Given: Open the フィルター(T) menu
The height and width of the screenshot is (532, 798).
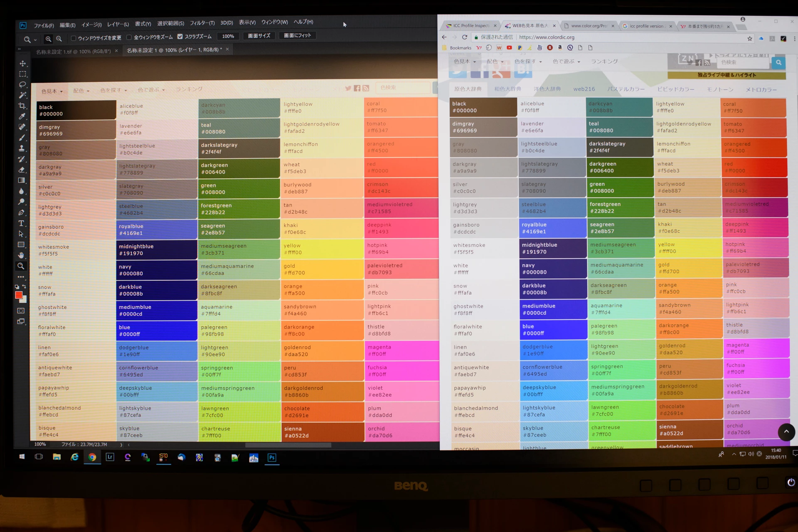Looking at the screenshot, I should [x=202, y=23].
